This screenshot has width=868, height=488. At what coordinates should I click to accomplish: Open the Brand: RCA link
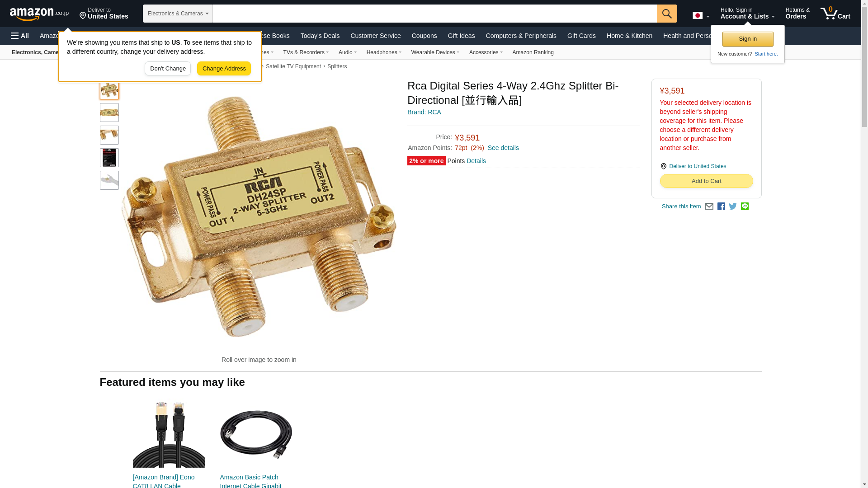[x=424, y=112]
